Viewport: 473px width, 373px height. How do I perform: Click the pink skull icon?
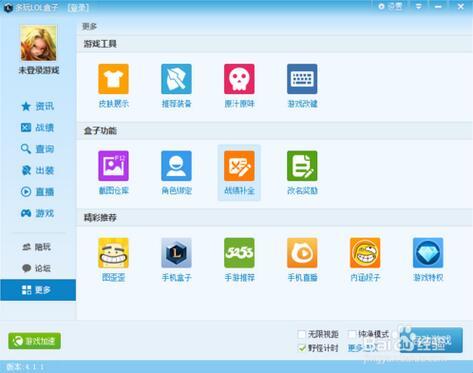239,79
